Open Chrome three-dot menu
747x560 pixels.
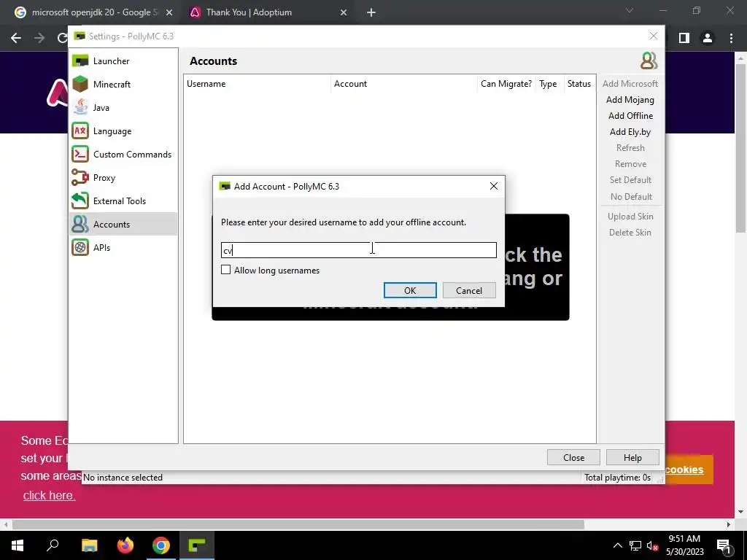click(x=731, y=38)
